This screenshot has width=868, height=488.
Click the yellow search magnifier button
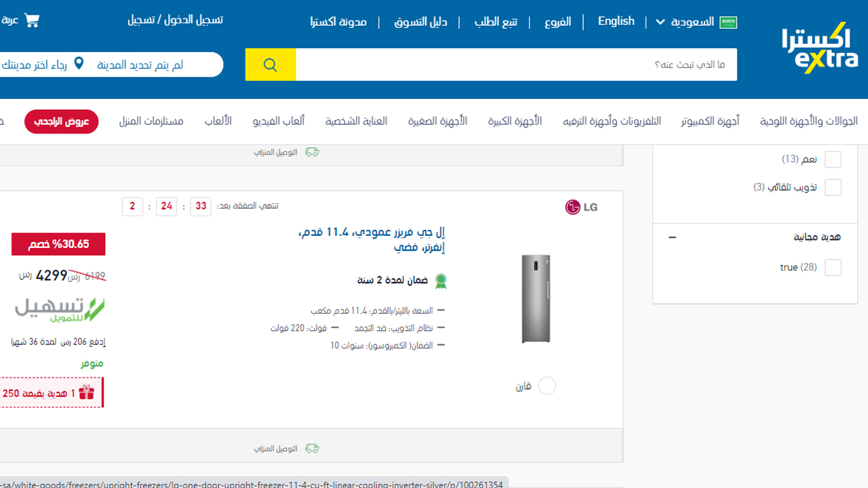click(271, 65)
